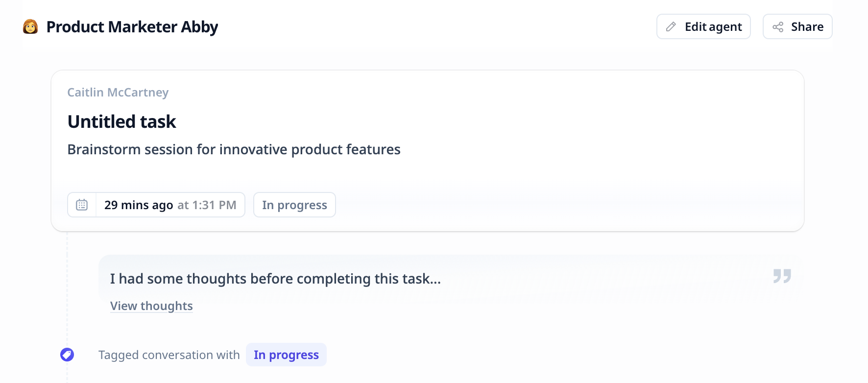Select the Untitled task heading
This screenshot has height=383, width=868.
point(121,121)
